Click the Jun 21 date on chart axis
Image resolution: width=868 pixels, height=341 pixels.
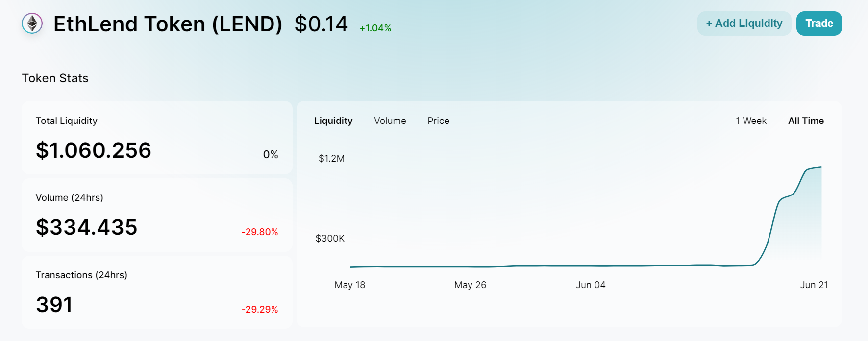coord(814,285)
